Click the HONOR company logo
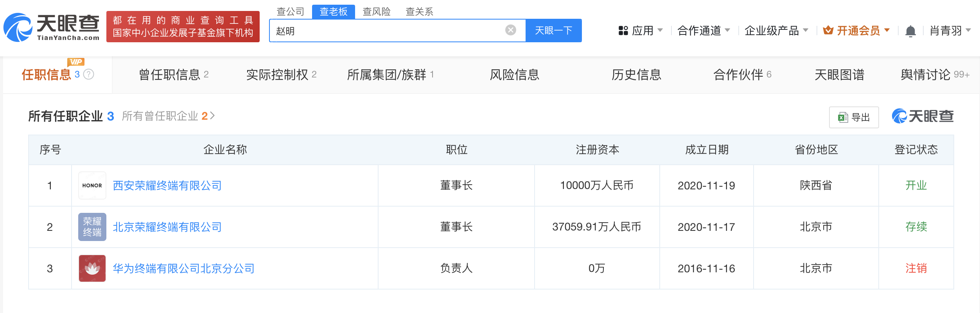The width and height of the screenshot is (980, 313). click(92, 185)
